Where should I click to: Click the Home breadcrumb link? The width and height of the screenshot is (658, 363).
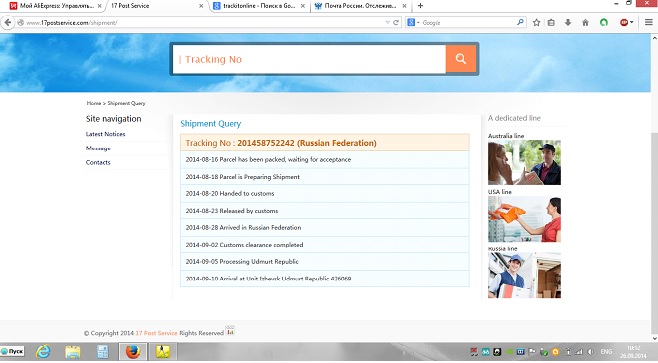point(94,103)
